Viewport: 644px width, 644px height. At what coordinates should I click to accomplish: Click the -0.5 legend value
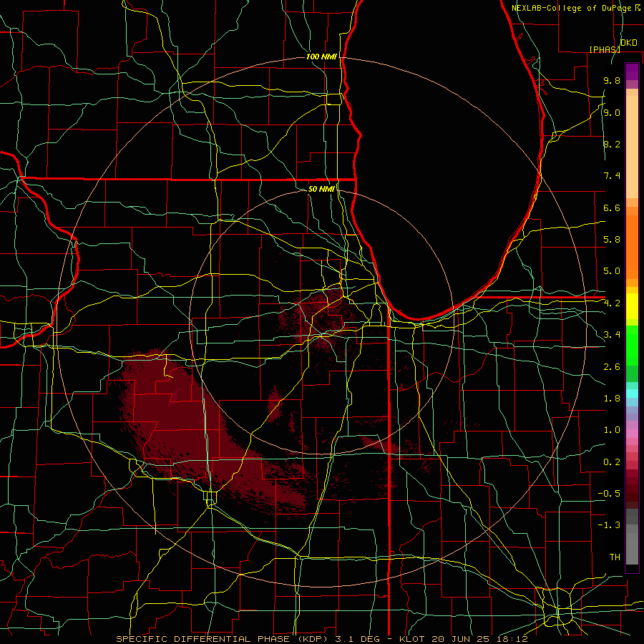point(609,494)
